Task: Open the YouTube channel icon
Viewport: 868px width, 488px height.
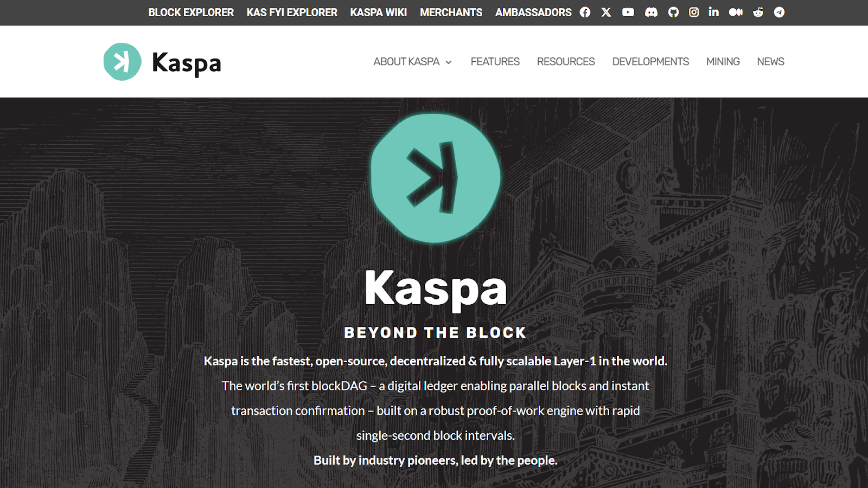Action: tap(628, 12)
